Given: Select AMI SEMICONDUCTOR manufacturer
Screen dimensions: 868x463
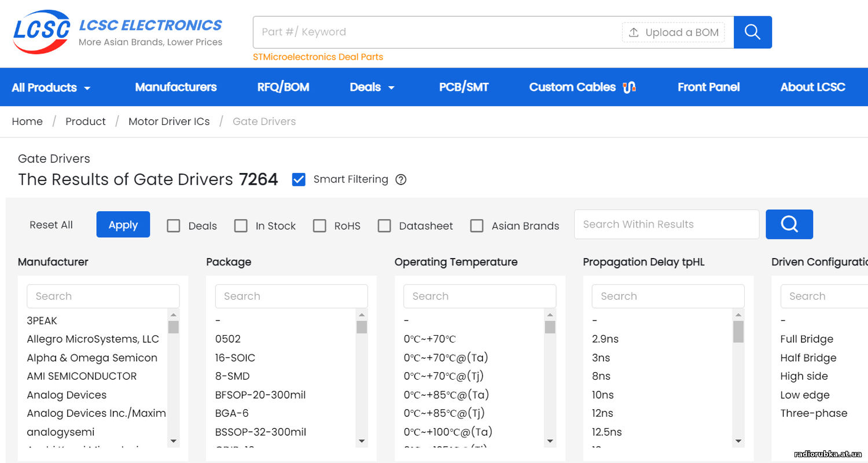Looking at the screenshot, I should point(82,376).
